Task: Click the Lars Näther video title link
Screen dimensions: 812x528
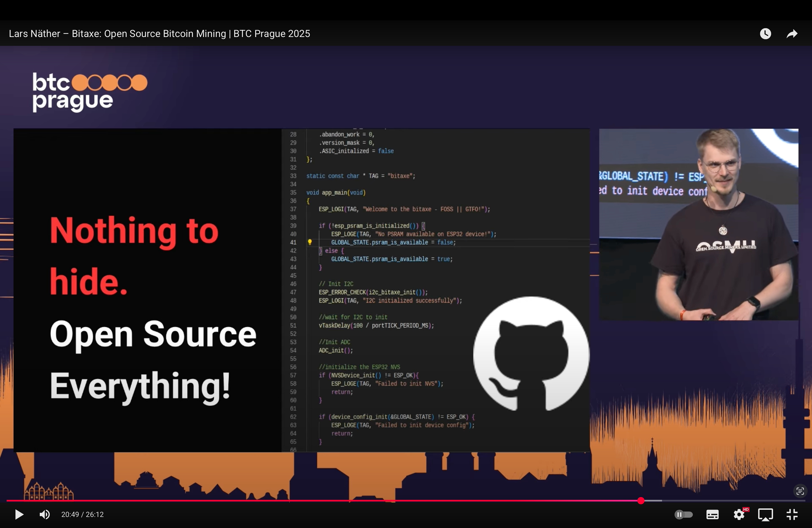Action: click(159, 33)
